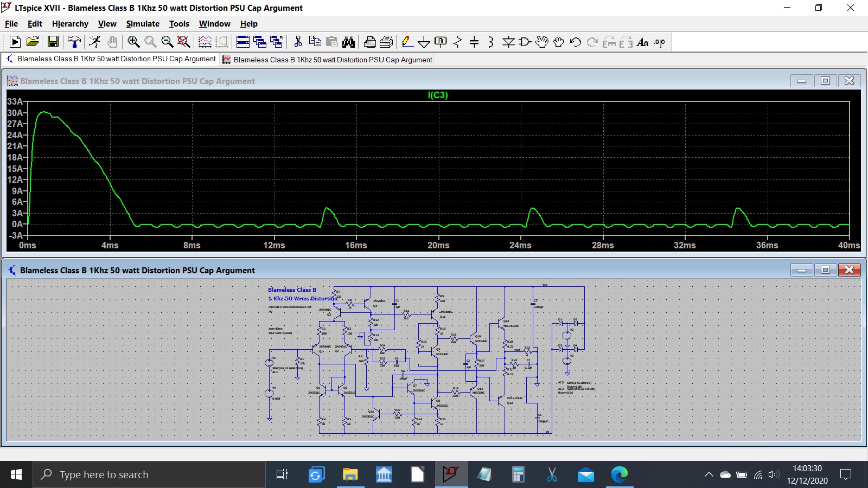Select the Draw Wire pencil tool
This screenshot has height=488, width=868.
(x=407, y=42)
